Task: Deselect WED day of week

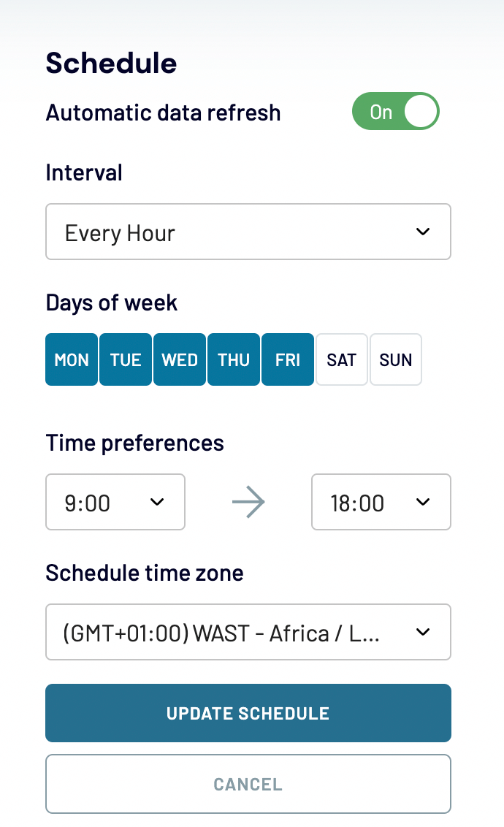Action: pyautogui.click(x=180, y=359)
